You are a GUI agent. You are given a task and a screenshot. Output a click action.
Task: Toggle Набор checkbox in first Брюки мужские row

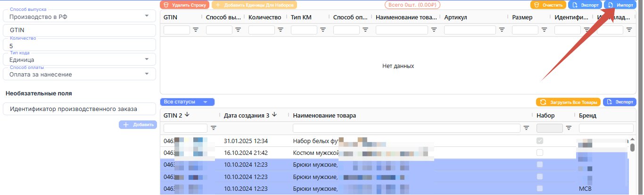click(x=540, y=164)
